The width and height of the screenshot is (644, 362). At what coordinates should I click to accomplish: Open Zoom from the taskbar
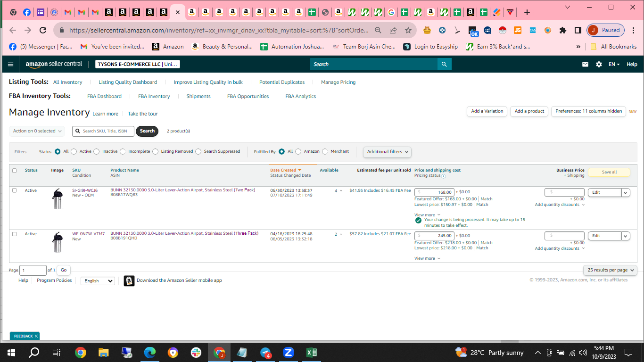(x=288, y=352)
